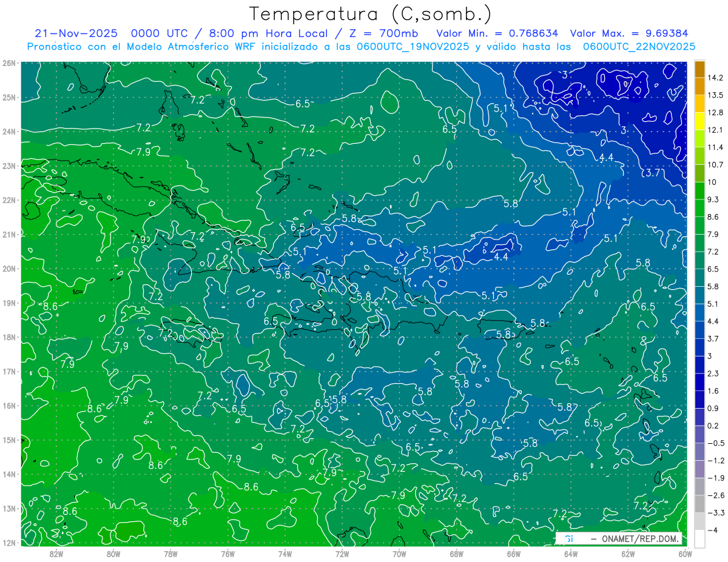Click the small logo left of ONAMET credit
Image resolution: width=728 pixels, height=562 pixels.
(x=569, y=539)
